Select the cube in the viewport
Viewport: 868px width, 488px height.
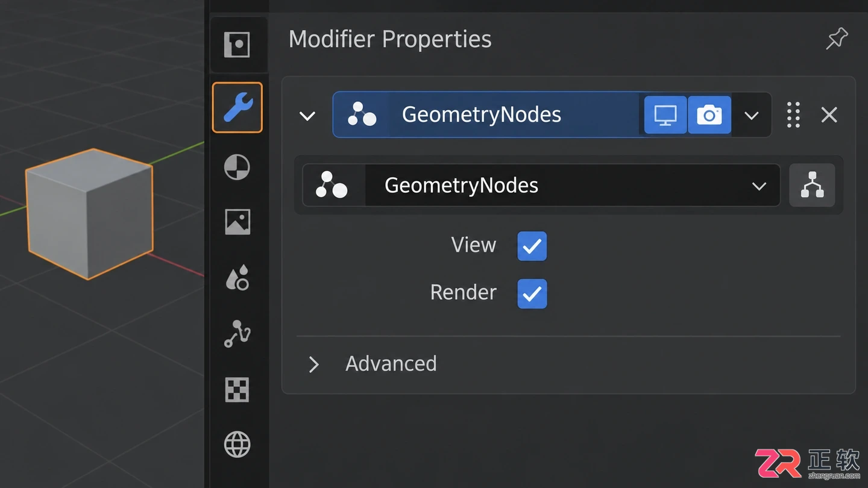click(89, 213)
